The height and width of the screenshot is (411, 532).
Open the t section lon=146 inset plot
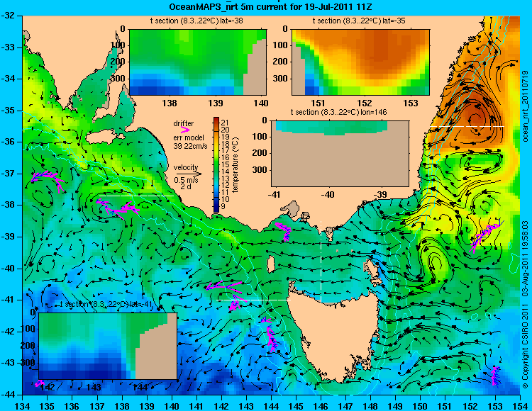[x=340, y=153]
